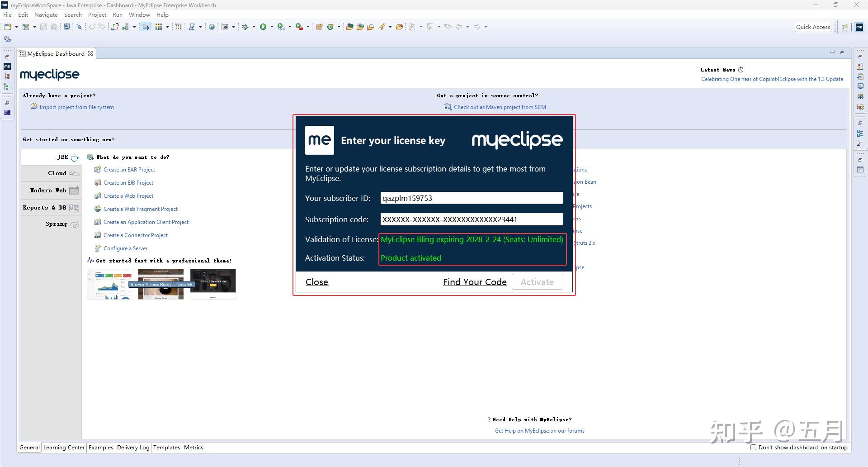
Task: Open the New wizard toolbar icon
Action: point(8,27)
